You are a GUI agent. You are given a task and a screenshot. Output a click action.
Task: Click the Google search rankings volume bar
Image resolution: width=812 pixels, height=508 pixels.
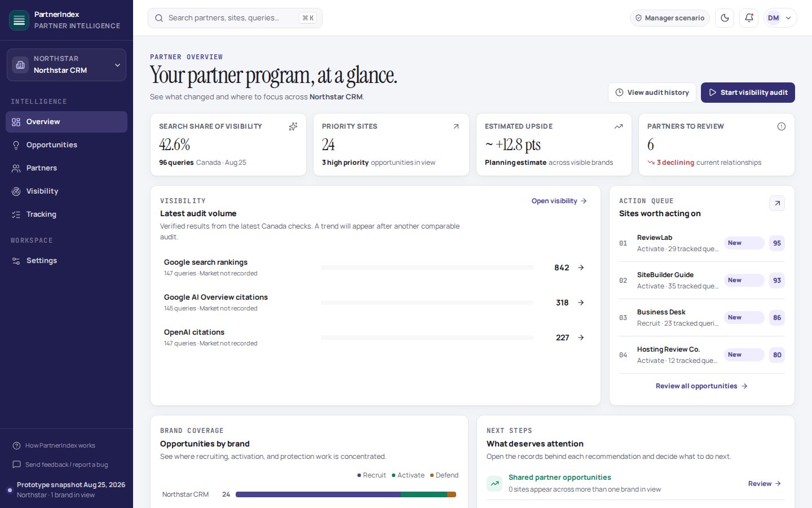click(x=427, y=268)
